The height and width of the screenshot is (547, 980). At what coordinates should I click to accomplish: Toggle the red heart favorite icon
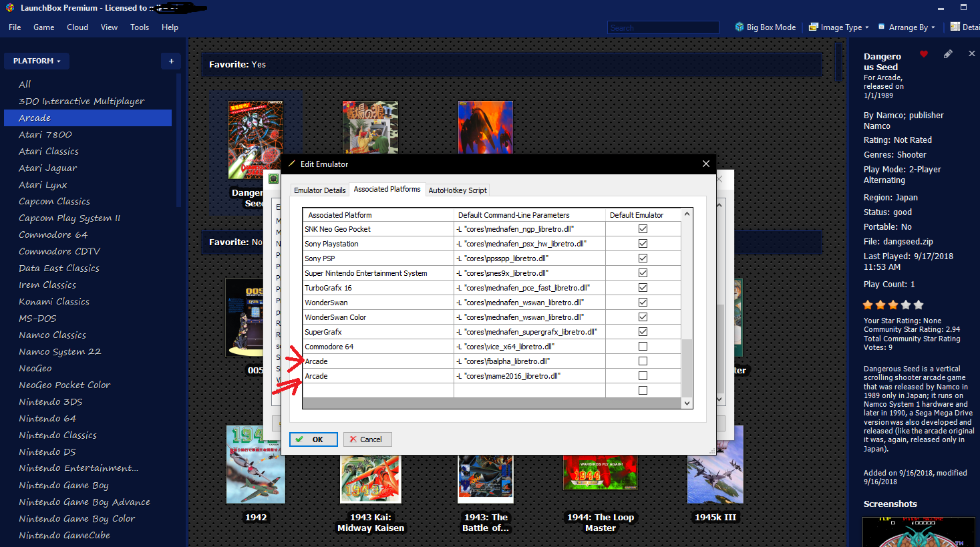[x=924, y=54]
